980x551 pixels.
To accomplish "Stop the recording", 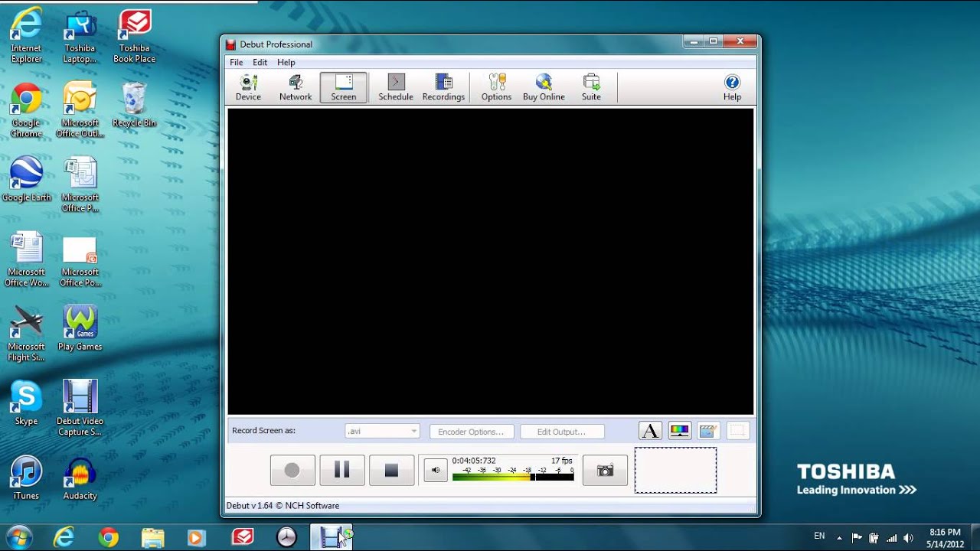I will (x=391, y=470).
